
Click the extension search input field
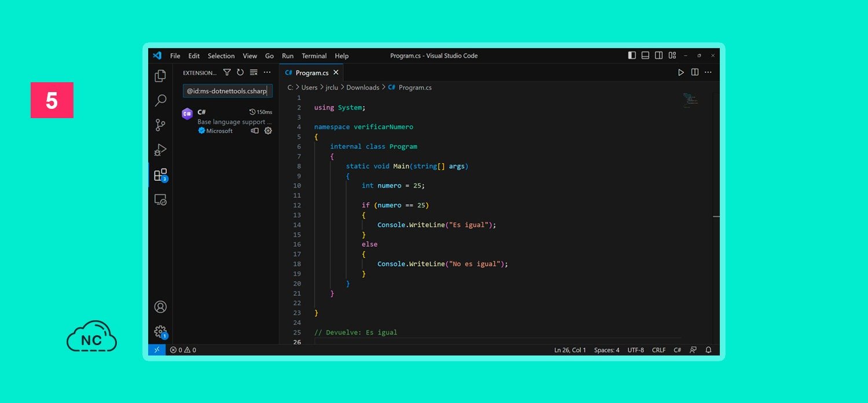pyautogui.click(x=227, y=91)
